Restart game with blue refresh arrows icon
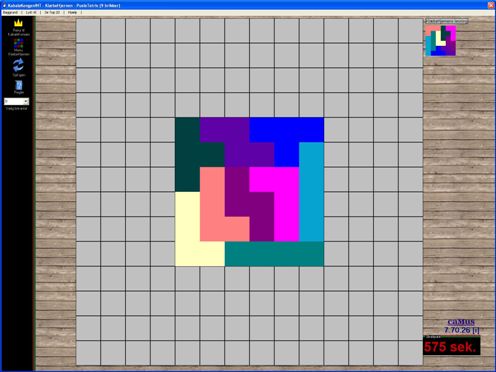This screenshot has height=372, width=496. (x=18, y=65)
